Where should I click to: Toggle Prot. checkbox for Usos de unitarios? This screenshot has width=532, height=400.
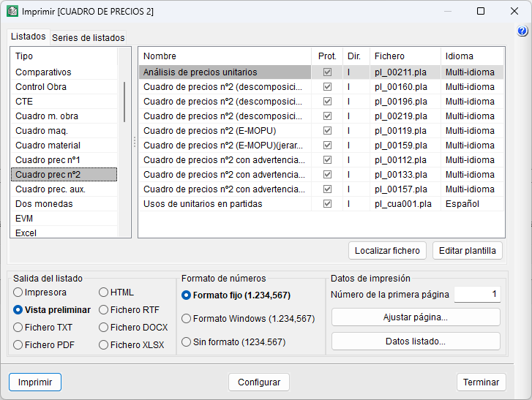327,204
